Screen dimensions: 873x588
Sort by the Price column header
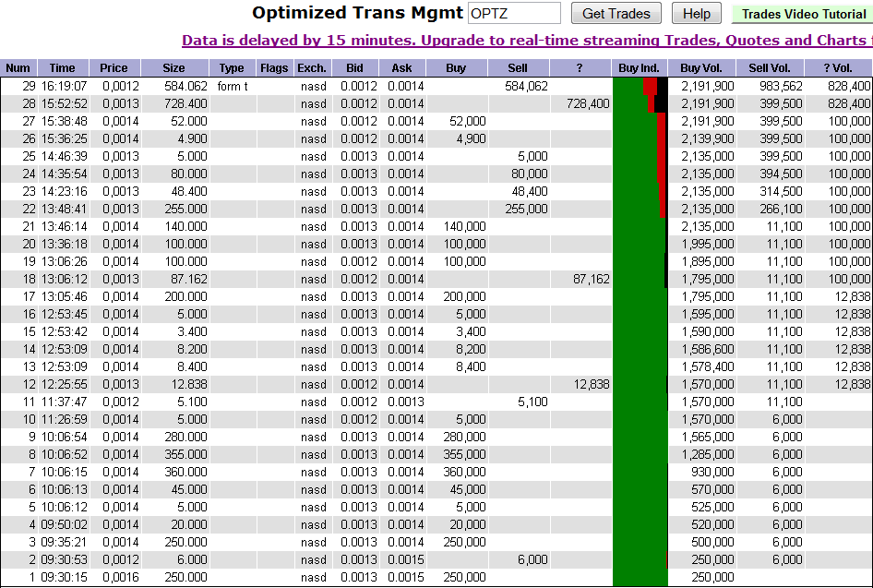[x=113, y=66]
